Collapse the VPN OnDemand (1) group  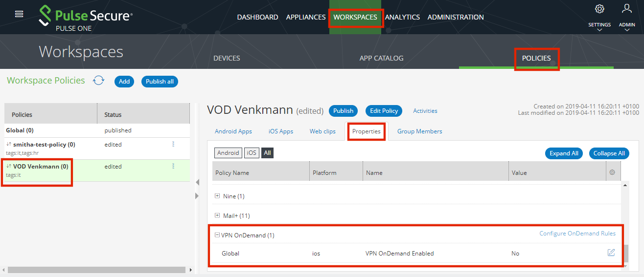pyautogui.click(x=217, y=235)
